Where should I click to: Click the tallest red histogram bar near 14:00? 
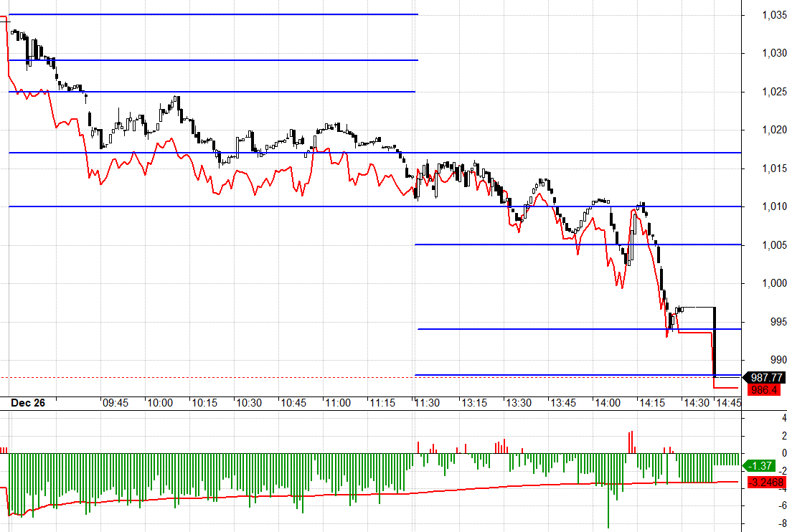click(631, 442)
